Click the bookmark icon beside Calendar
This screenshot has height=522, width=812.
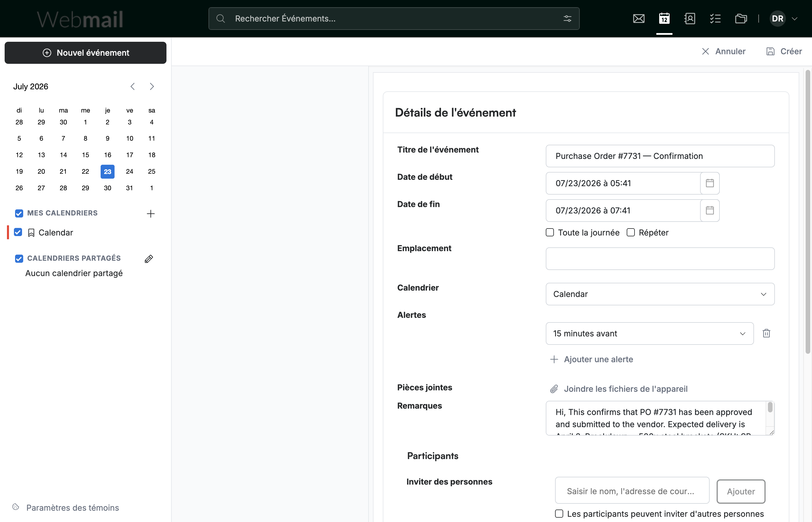[31, 233]
